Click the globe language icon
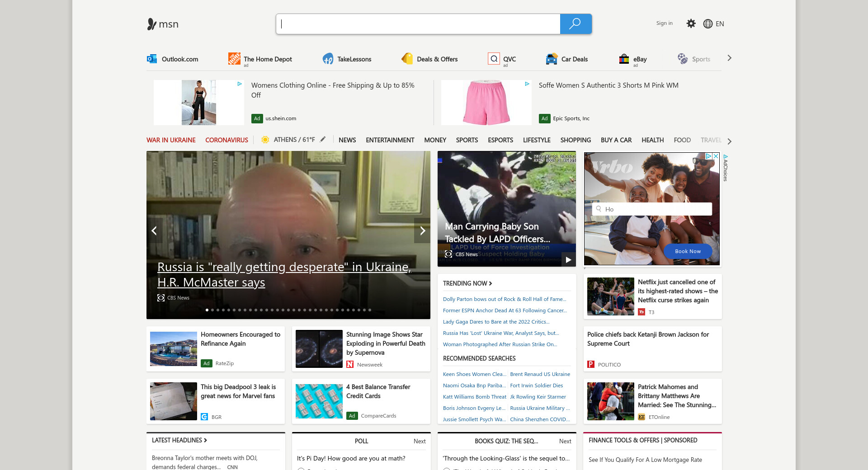Viewport: 868px width, 470px height. click(708, 24)
